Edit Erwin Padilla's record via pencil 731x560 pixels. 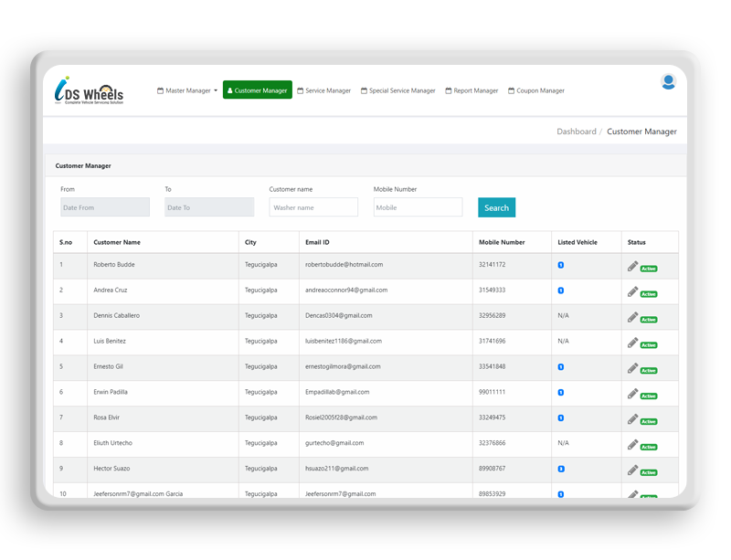click(632, 394)
